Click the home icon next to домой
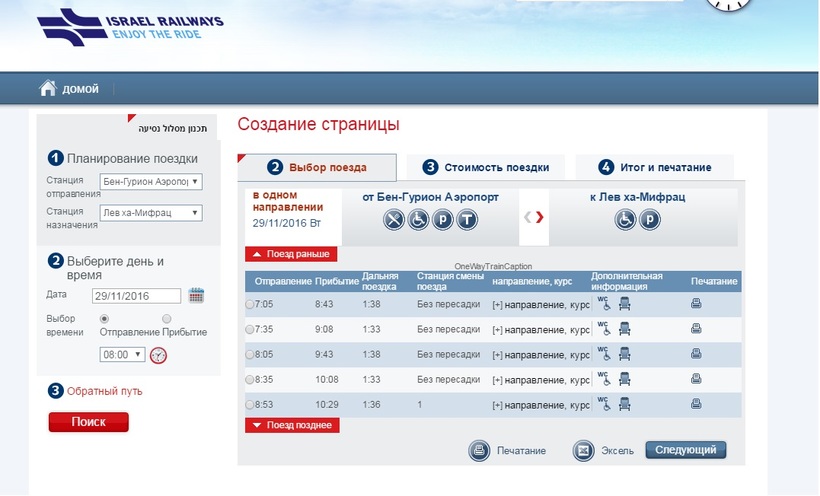 coord(47,88)
